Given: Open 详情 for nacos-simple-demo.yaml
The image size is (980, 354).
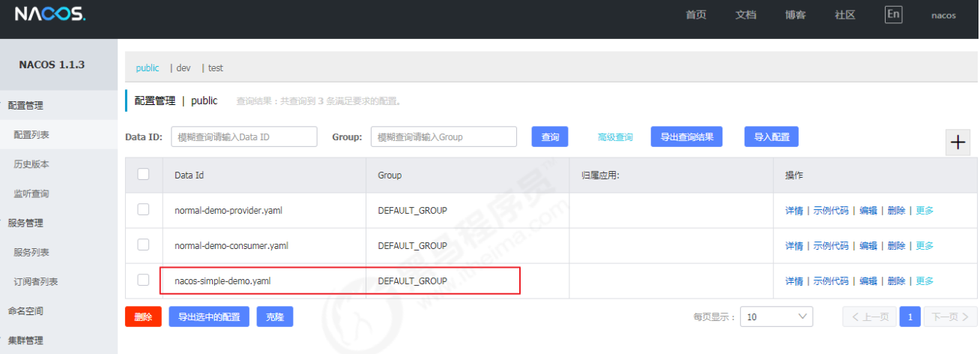Looking at the screenshot, I should click(x=794, y=281).
